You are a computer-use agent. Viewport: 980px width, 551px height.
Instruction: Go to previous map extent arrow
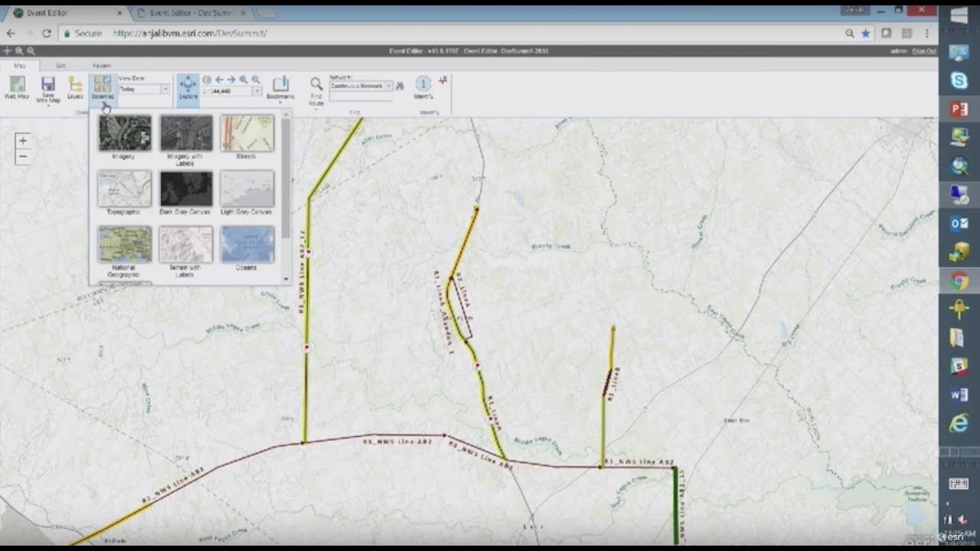point(219,80)
